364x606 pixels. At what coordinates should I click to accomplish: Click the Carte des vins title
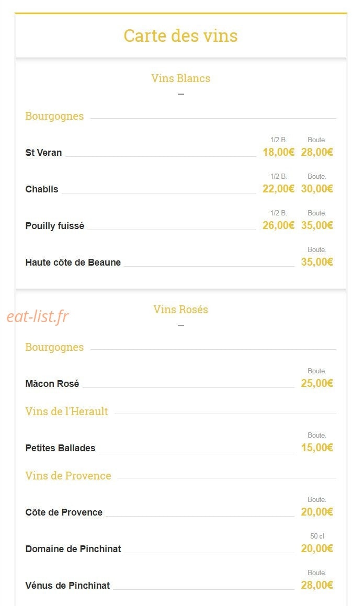(180, 36)
